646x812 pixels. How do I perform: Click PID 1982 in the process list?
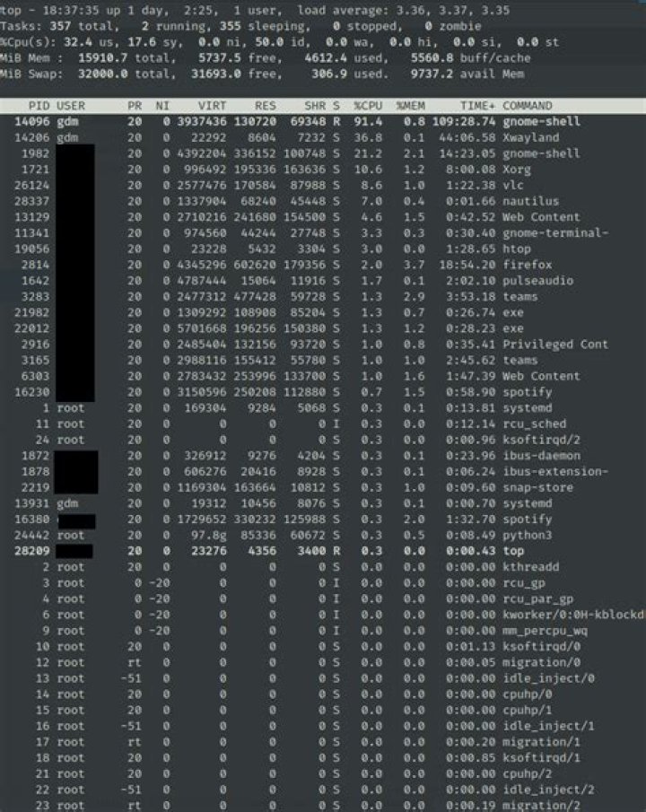[35, 153]
